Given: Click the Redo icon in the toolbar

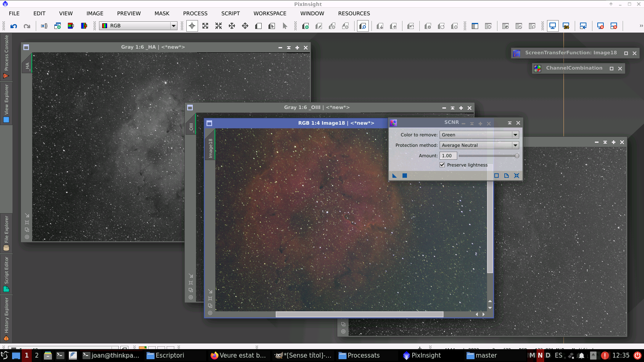Looking at the screenshot, I should click(27, 26).
